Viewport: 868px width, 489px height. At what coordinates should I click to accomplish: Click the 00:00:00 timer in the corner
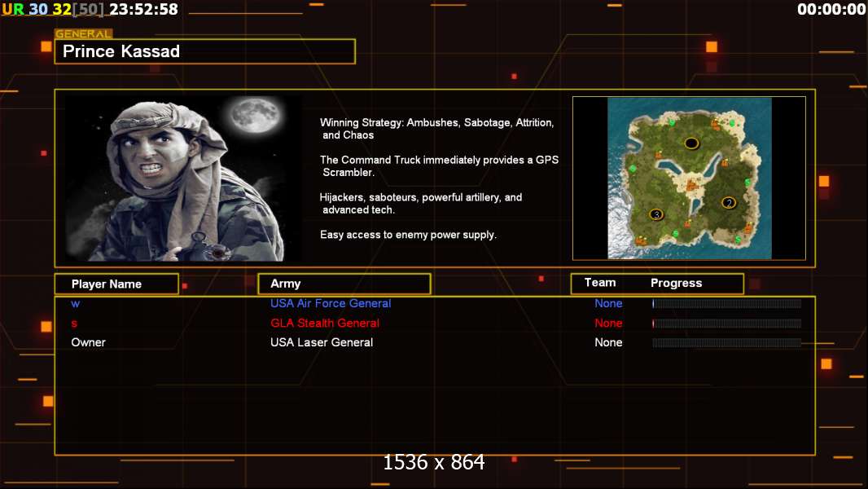click(831, 10)
